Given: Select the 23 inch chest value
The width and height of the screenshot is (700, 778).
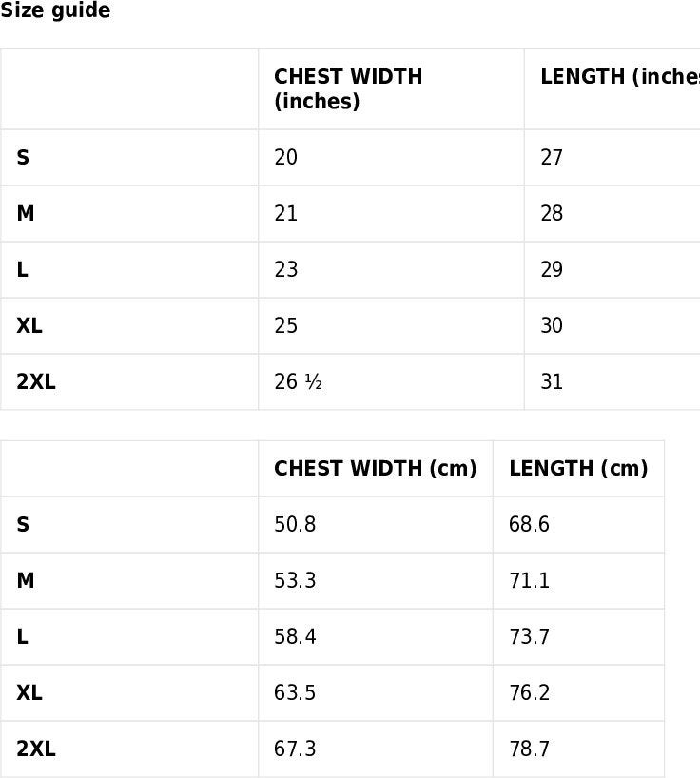Looking at the screenshot, I should click(285, 269).
